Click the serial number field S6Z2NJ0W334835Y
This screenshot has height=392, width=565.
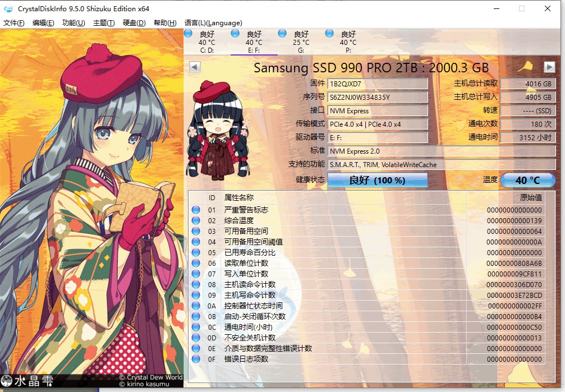coord(377,97)
